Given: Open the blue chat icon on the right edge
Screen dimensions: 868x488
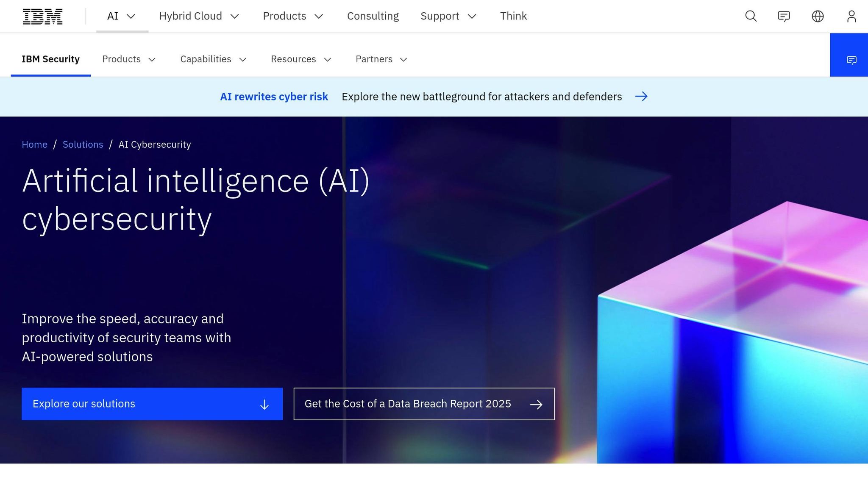Looking at the screenshot, I should pyautogui.click(x=851, y=60).
